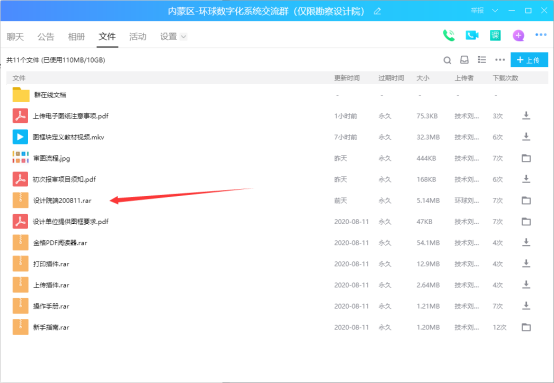Click the 7小时前 update time cell
Image resolution: width=554 pixels, height=383 pixels.
[x=346, y=137]
